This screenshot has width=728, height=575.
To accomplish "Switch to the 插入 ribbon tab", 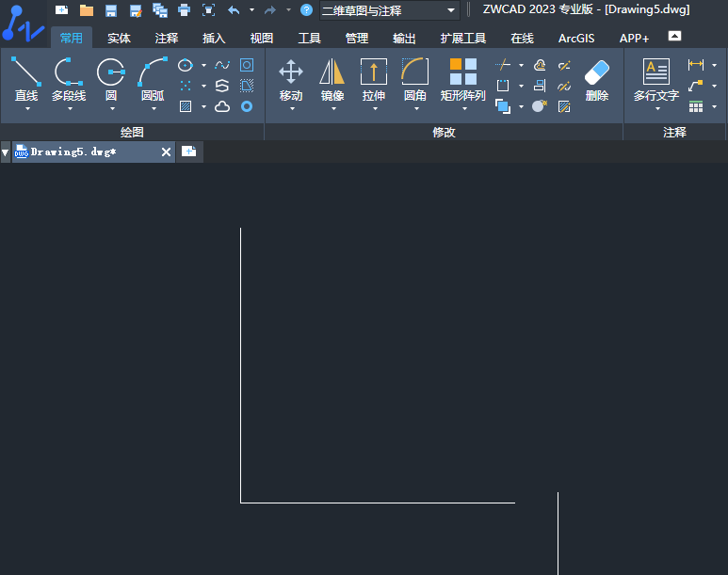I will [x=214, y=38].
